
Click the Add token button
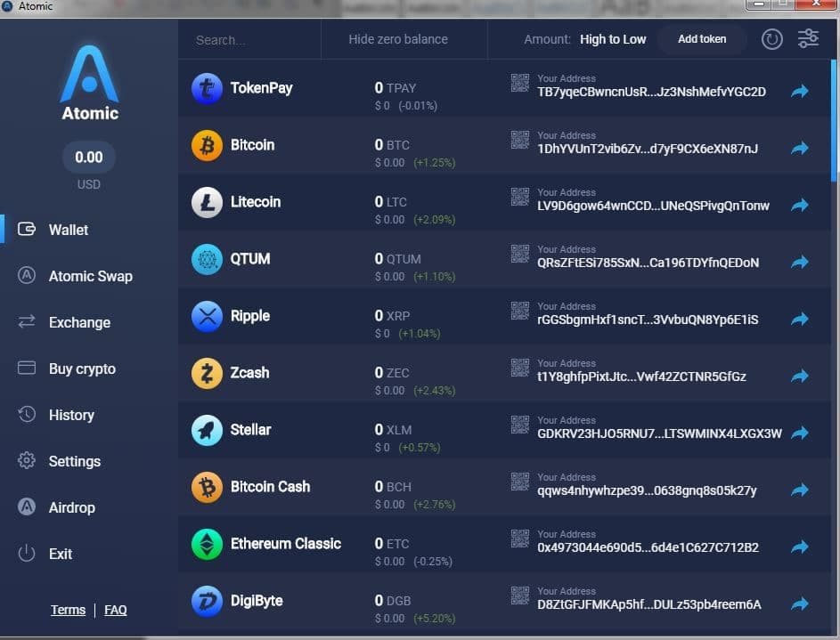pyautogui.click(x=702, y=39)
